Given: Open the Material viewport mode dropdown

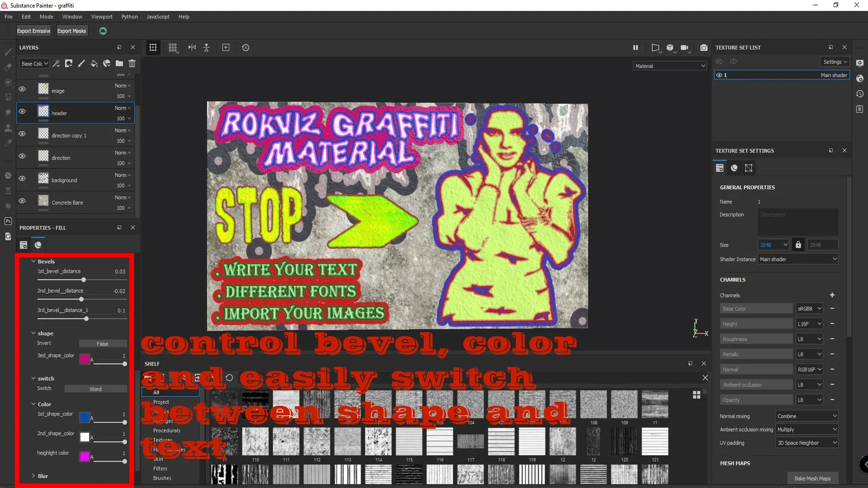Looking at the screenshot, I should pyautogui.click(x=670, y=66).
